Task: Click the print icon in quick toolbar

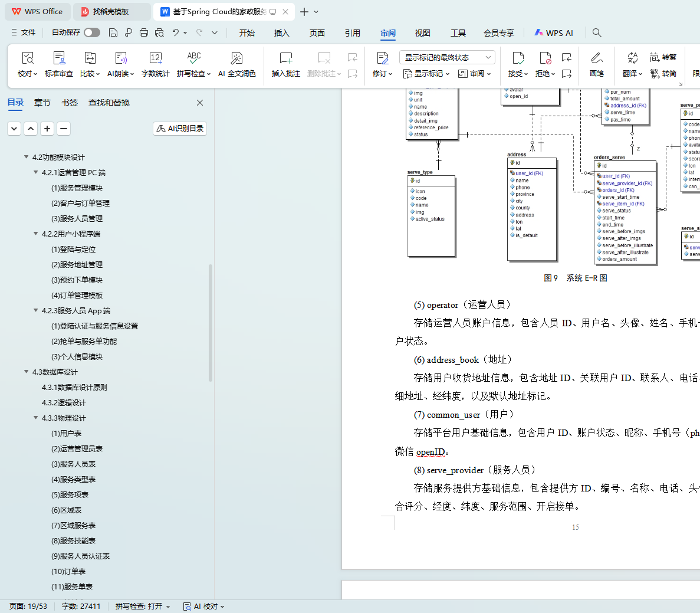Action: point(144,32)
